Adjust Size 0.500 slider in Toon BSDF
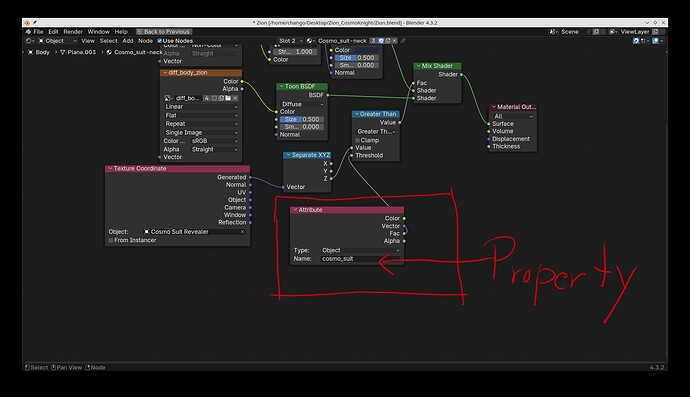 coord(302,119)
